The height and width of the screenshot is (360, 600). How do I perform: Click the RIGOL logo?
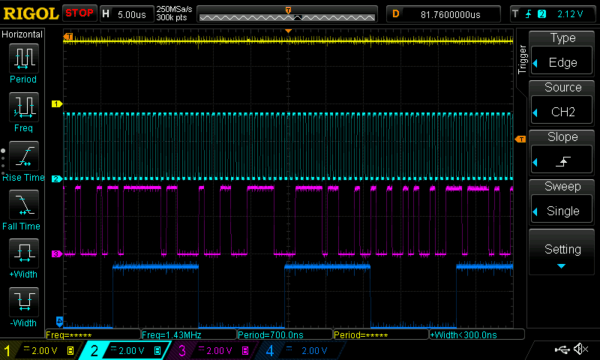click(x=31, y=14)
